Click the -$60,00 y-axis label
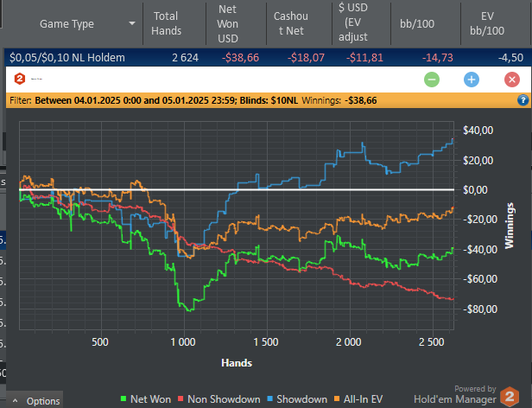Screen dimensions: 532x408 pos(480,279)
